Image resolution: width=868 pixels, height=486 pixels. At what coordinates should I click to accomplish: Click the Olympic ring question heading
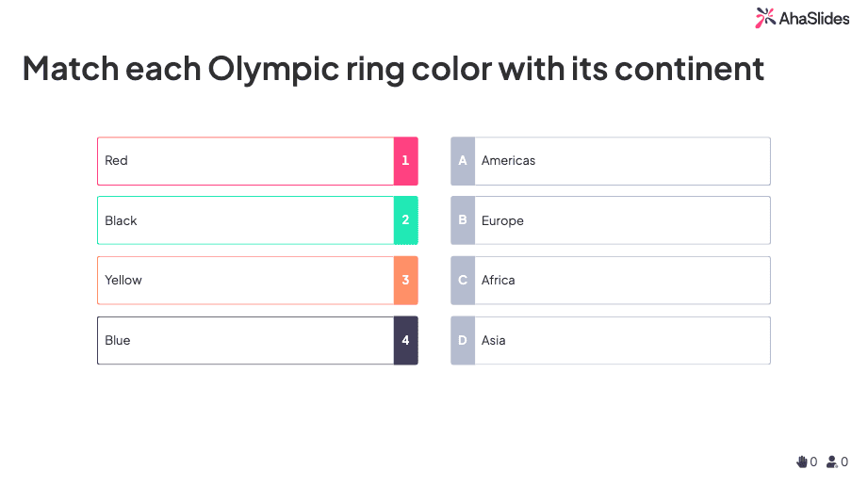[x=393, y=69]
